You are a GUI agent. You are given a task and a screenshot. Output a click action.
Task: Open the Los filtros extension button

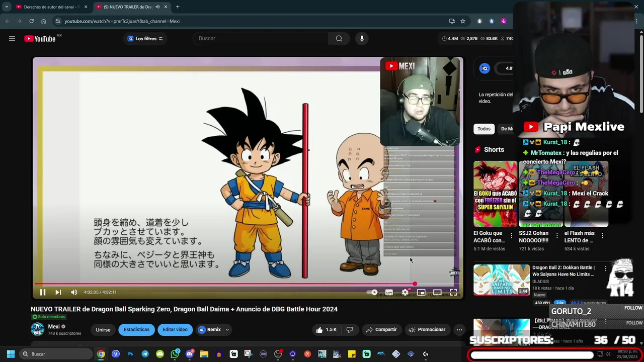(x=145, y=39)
